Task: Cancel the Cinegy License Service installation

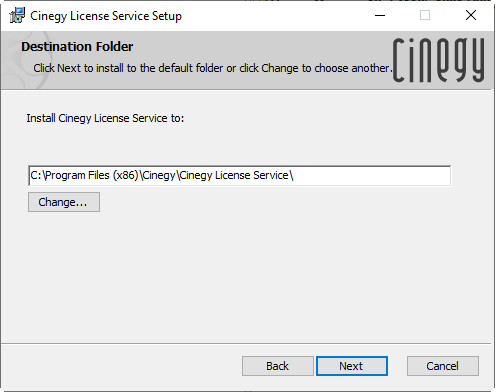Action: pyautogui.click(x=443, y=366)
